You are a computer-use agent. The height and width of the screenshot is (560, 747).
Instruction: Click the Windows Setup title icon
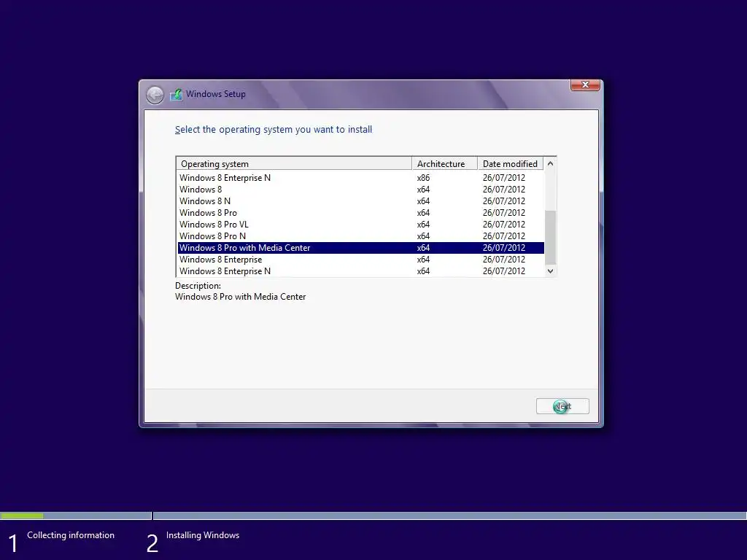[177, 94]
